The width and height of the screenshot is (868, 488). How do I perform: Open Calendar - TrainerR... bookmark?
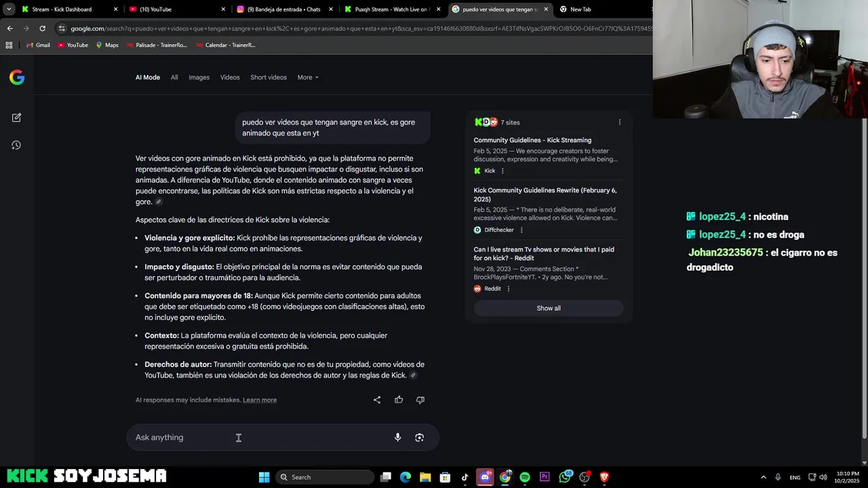coord(225,45)
